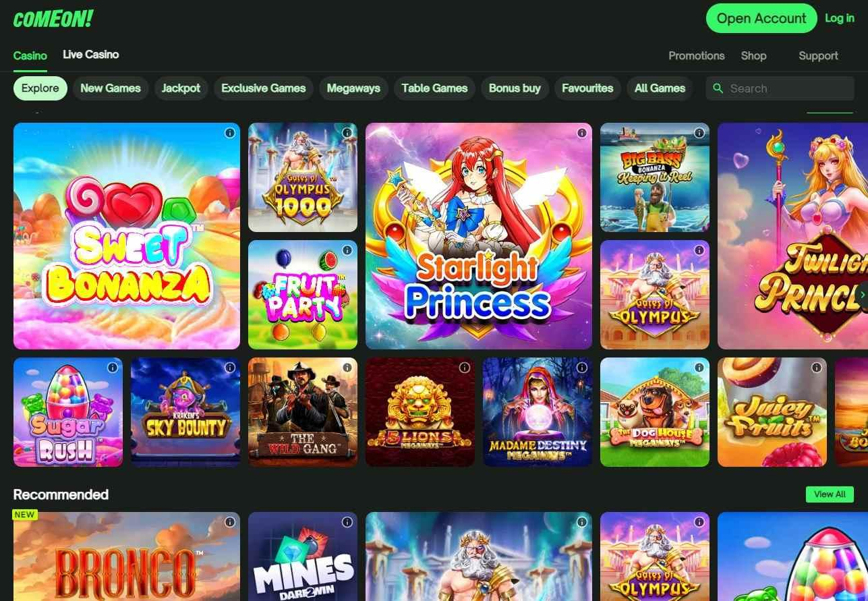Click the Open Account button
This screenshot has width=868, height=601.
pos(761,18)
